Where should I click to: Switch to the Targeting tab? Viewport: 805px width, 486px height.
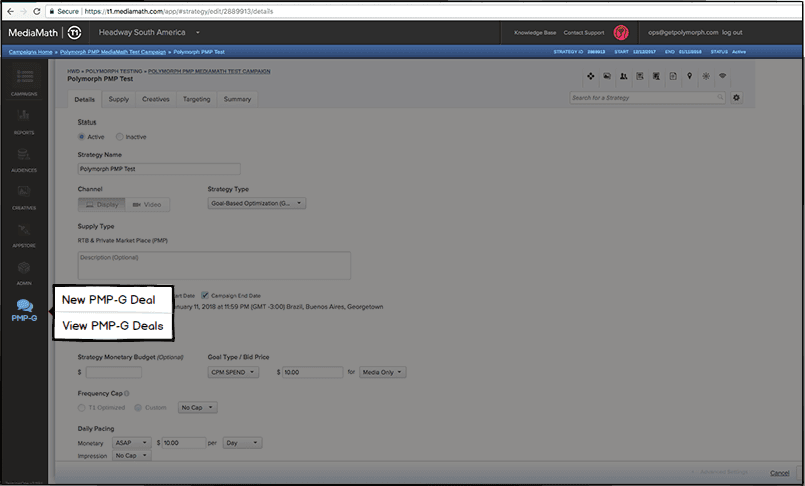(197, 99)
